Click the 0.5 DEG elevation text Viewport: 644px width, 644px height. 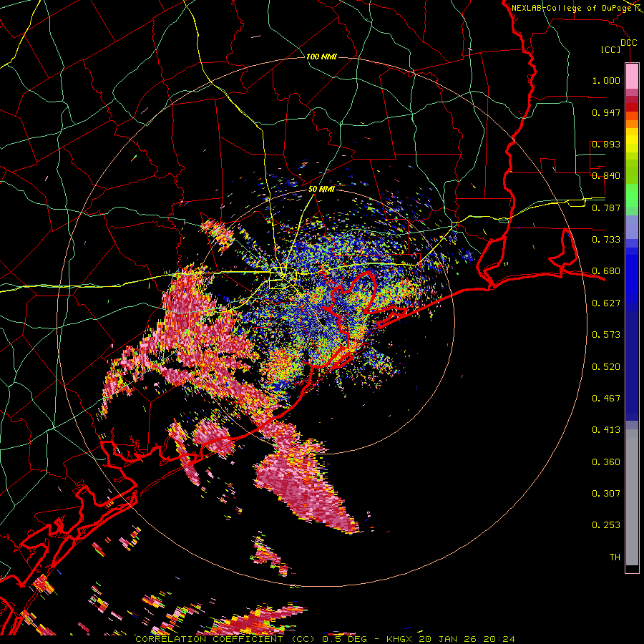[345, 639]
